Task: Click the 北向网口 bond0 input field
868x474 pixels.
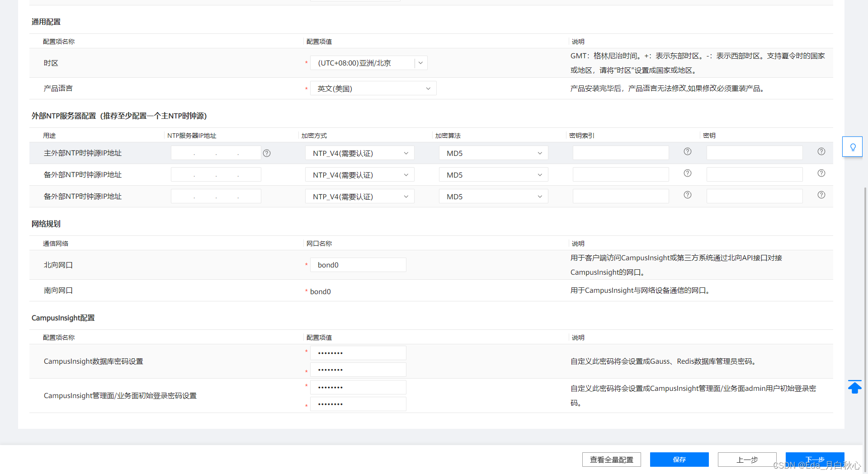Action: tap(358, 265)
